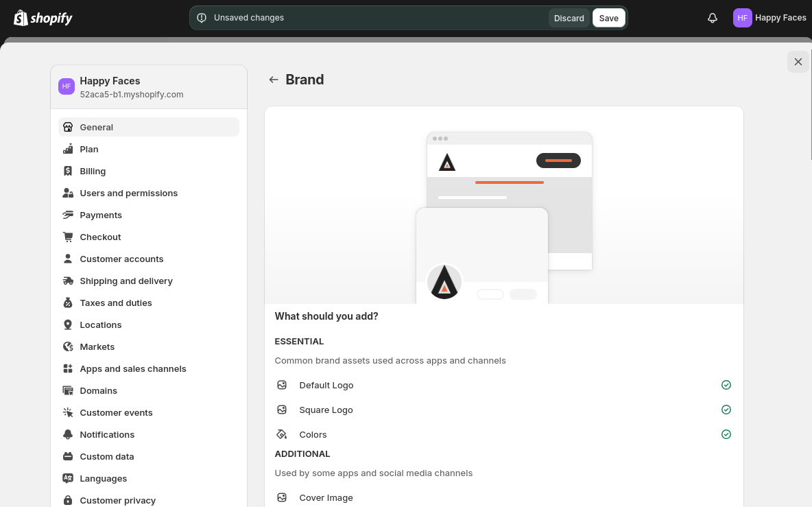Open Checkout settings
This screenshot has width=812, height=507.
click(149, 237)
